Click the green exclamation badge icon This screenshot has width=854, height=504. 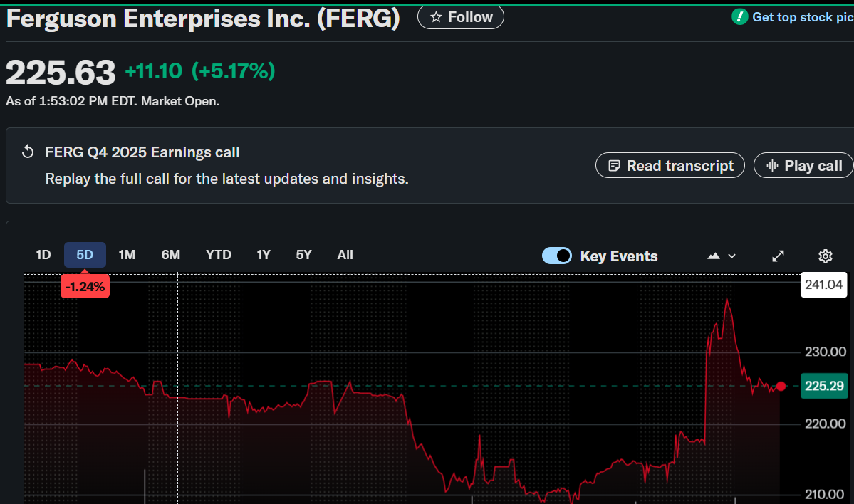point(739,17)
